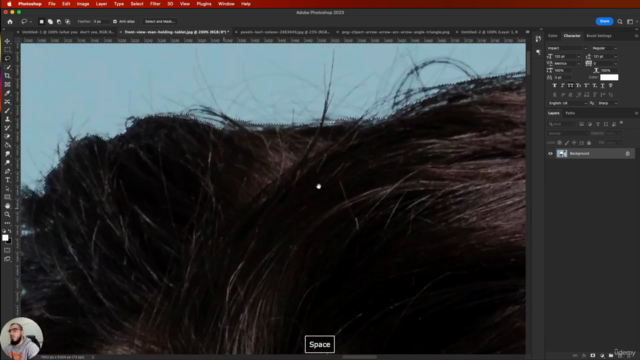Select the Zoom tool
Image resolution: width=640 pixels, height=360 pixels.
pos(7,214)
